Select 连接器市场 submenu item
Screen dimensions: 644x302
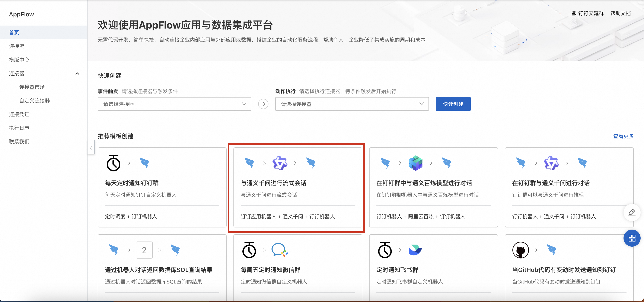(32, 87)
